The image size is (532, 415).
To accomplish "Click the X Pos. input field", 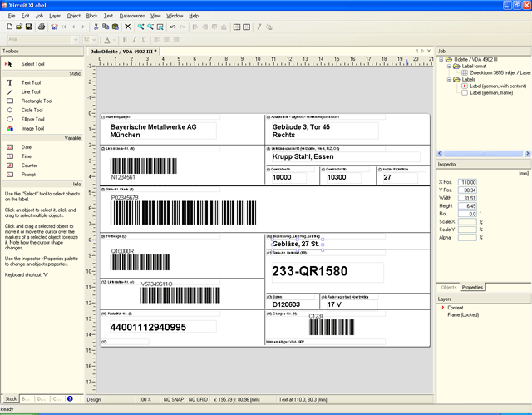I will 467,182.
